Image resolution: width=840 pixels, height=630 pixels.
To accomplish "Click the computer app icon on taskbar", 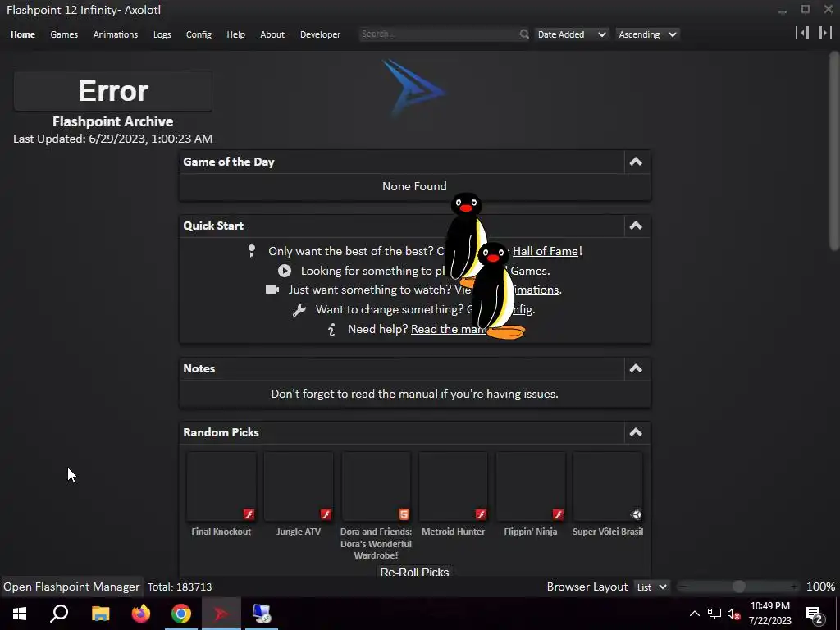I will click(x=262, y=614).
